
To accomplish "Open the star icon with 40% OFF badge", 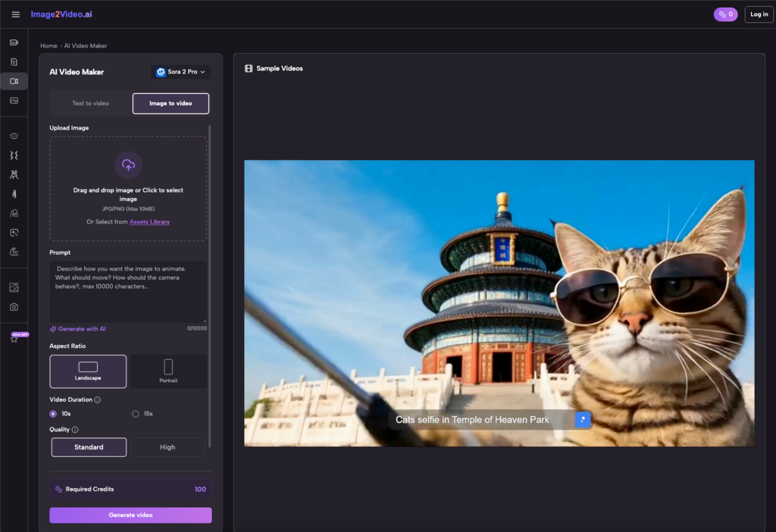I will coord(14,339).
